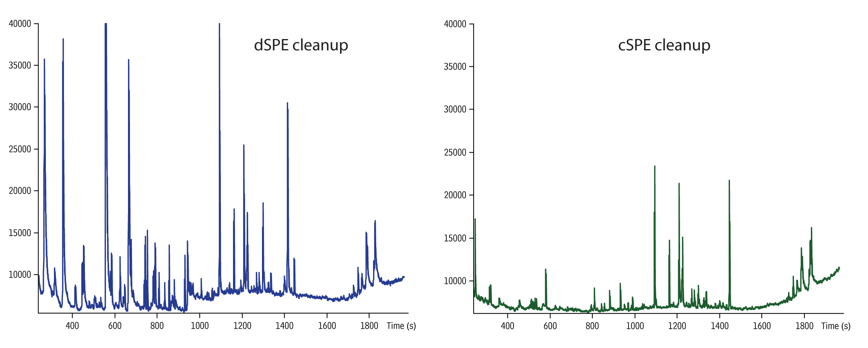Viewport: 868px width, 348px height.
Task: Pick the 15000 y-axis label on cSPE chart
Action: (x=455, y=238)
